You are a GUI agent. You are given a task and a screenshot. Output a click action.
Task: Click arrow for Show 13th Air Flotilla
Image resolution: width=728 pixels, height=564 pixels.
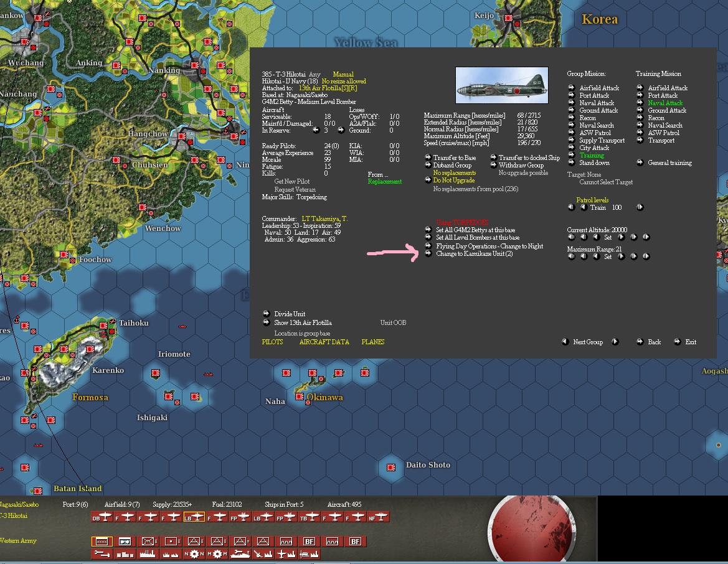(x=267, y=322)
